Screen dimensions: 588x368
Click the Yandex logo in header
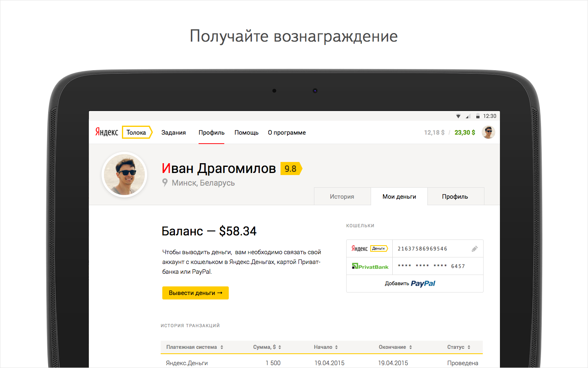click(106, 132)
